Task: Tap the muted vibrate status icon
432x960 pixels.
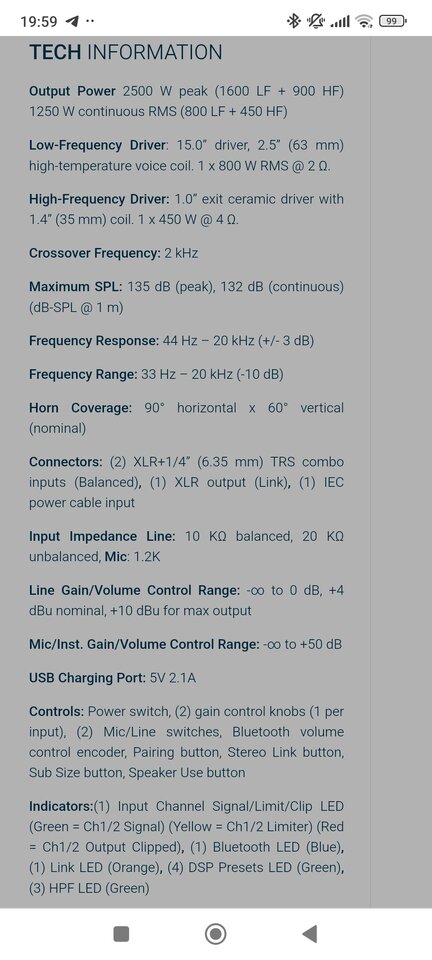Action: [315, 21]
